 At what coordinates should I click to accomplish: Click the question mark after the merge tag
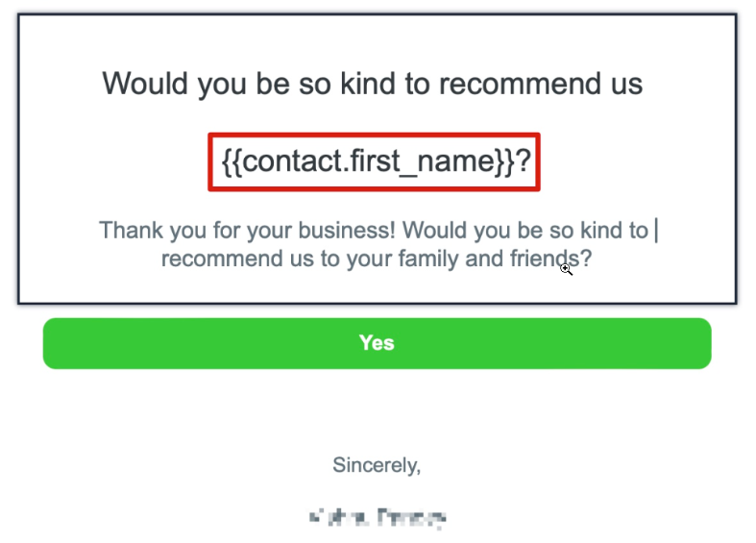tap(524, 162)
